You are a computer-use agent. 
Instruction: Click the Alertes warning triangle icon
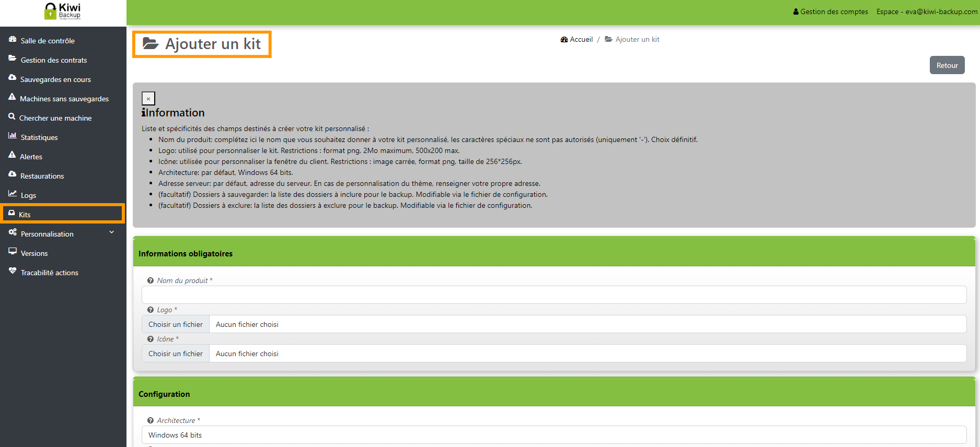[12, 155]
